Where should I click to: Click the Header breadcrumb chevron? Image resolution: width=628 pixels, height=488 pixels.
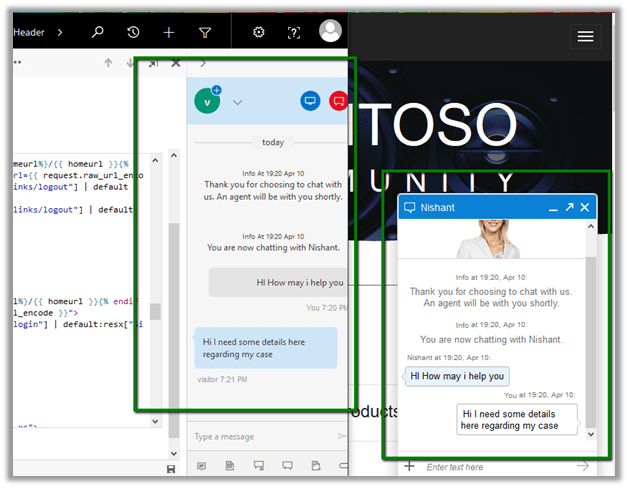[x=60, y=32]
